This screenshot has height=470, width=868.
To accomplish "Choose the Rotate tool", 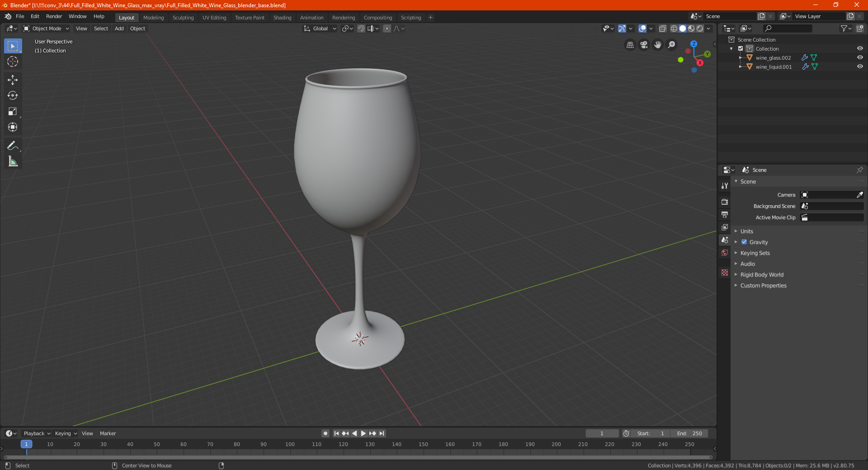I will point(13,95).
